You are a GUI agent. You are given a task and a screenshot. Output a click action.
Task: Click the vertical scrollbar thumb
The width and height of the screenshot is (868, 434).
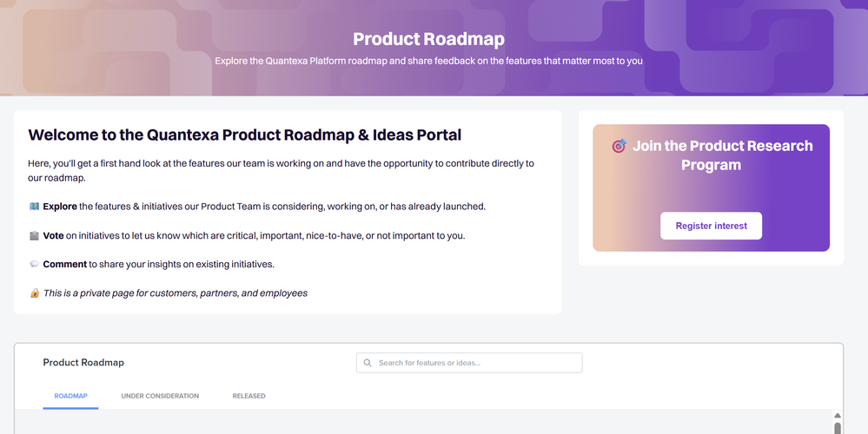coord(838,428)
